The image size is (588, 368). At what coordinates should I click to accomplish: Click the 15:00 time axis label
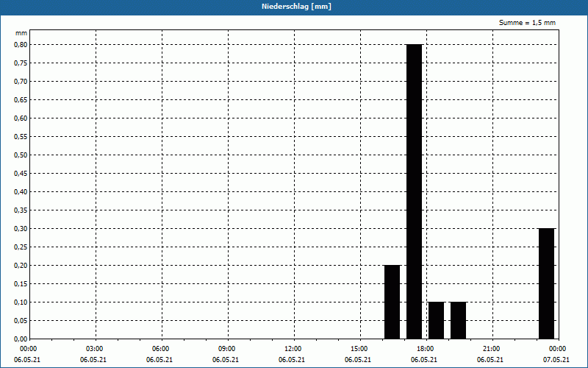click(360, 349)
